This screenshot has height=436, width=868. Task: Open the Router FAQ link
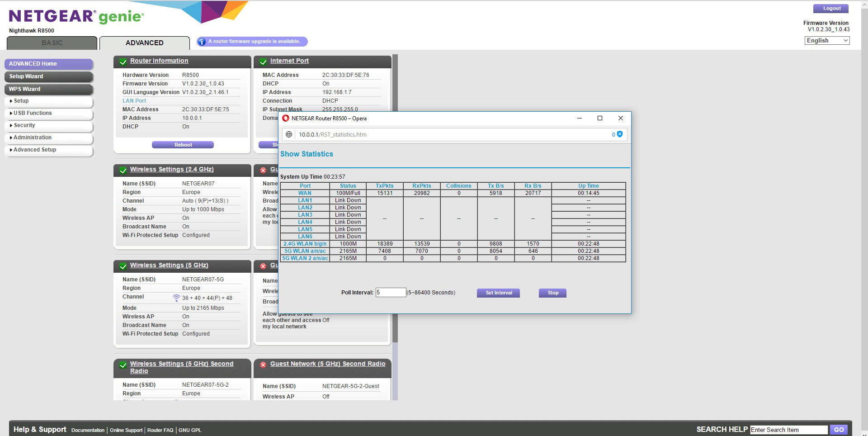[x=160, y=430]
